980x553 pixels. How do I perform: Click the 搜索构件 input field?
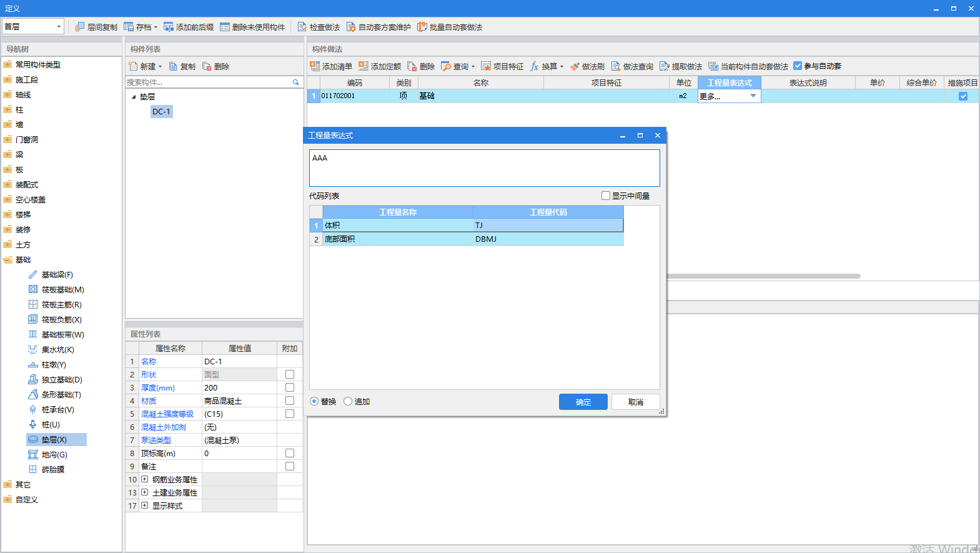(208, 82)
